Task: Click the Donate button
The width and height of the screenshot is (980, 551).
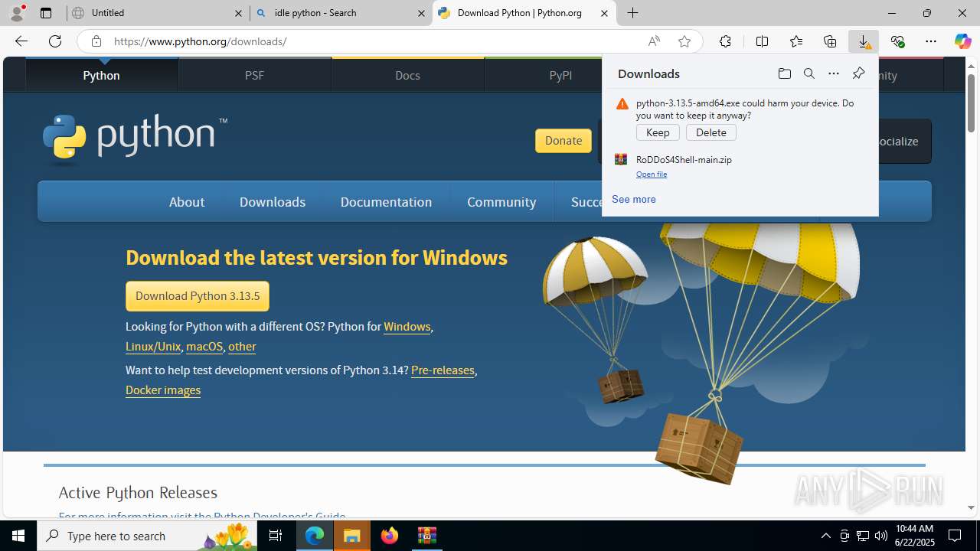Action: point(563,141)
